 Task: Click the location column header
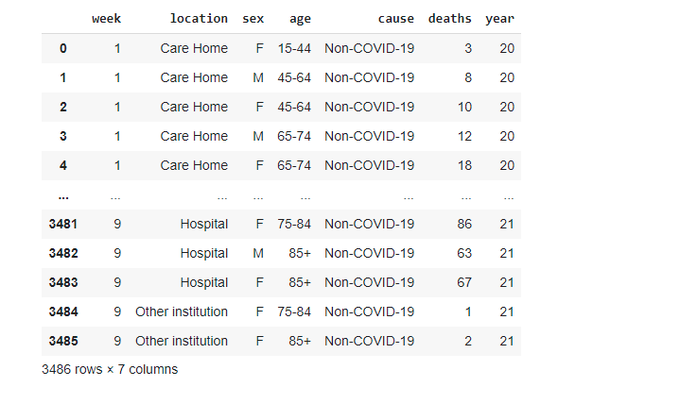tap(199, 19)
